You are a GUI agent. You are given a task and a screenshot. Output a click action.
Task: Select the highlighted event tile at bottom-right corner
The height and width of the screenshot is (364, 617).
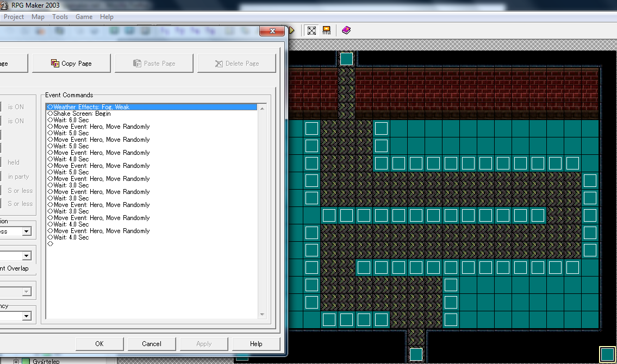pyautogui.click(x=607, y=355)
